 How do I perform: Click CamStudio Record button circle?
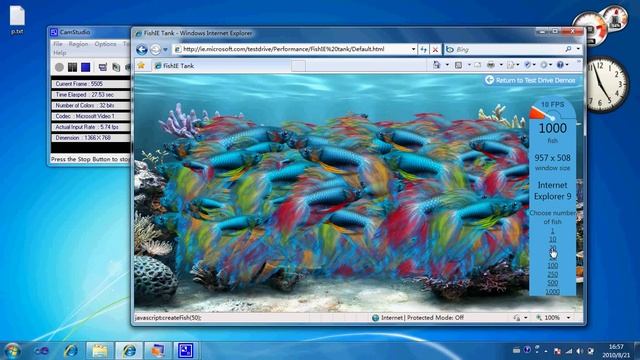coord(59,67)
